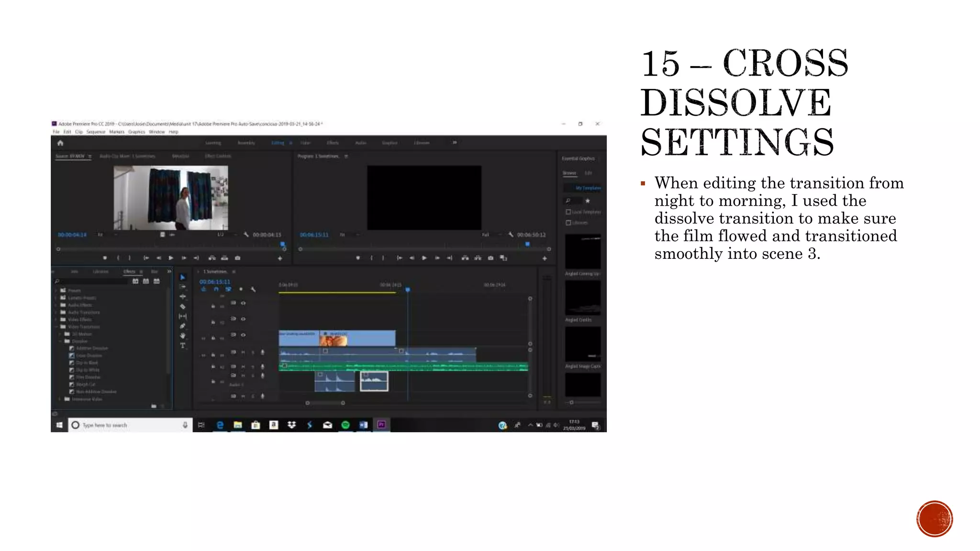Check the Local Templates checkbox
The width and height of the screenshot is (980, 551).
pyautogui.click(x=568, y=212)
